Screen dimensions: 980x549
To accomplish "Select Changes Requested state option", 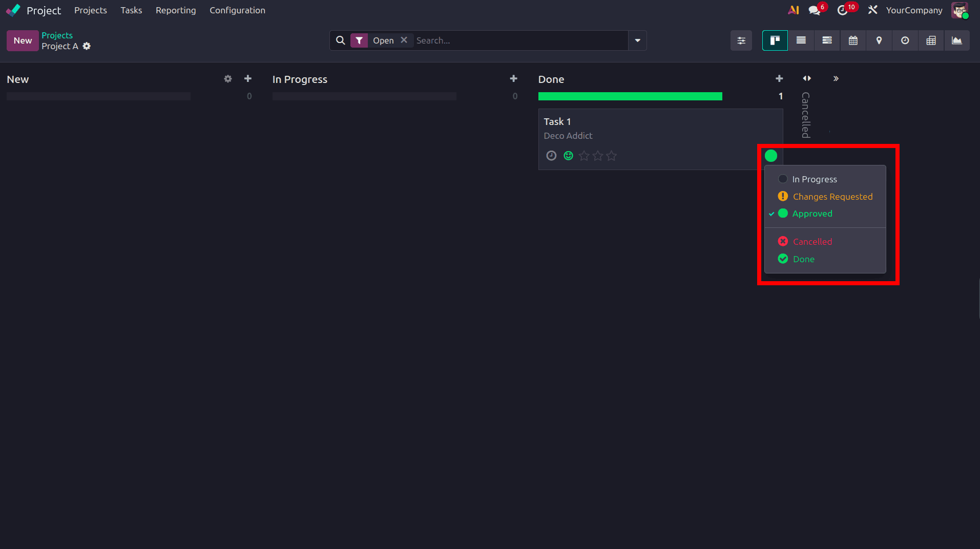I will 825,197.
